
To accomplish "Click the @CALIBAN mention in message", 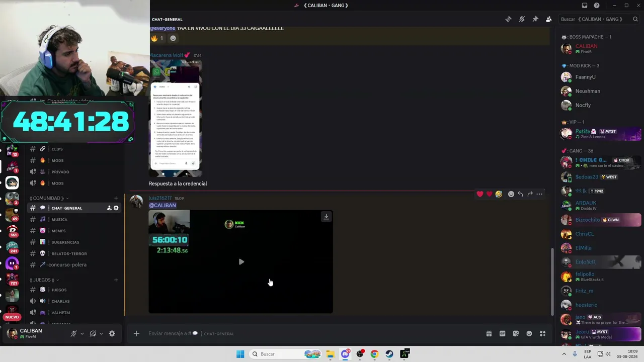I will [x=163, y=205].
